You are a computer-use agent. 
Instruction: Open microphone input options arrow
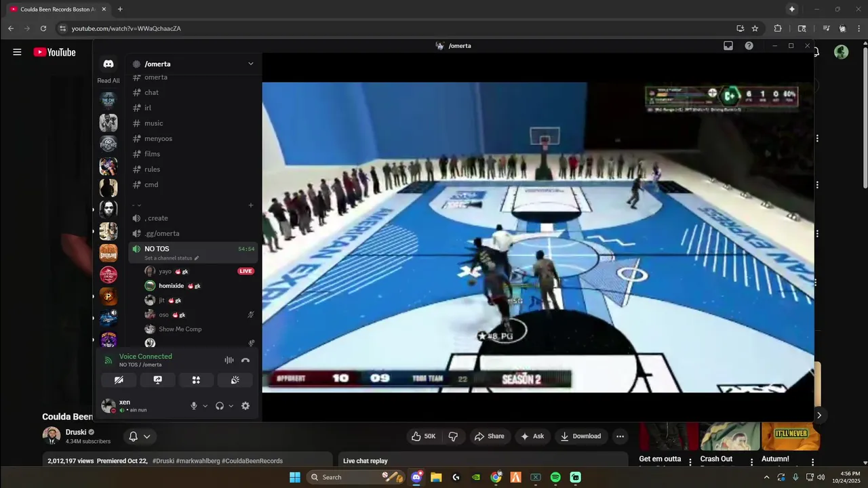tap(205, 406)
